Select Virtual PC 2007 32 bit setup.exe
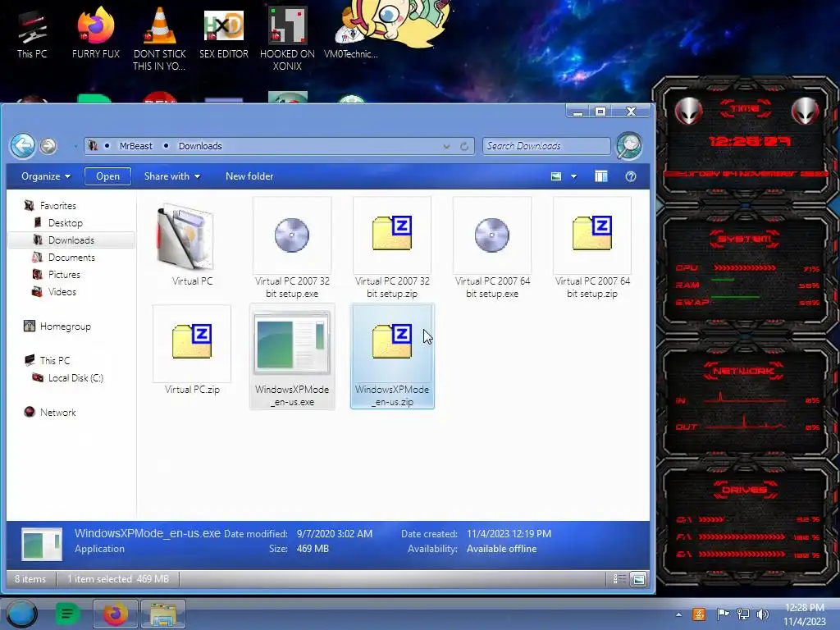The width and height of the screenshot is (840, 630). click(x=292, y=248)
